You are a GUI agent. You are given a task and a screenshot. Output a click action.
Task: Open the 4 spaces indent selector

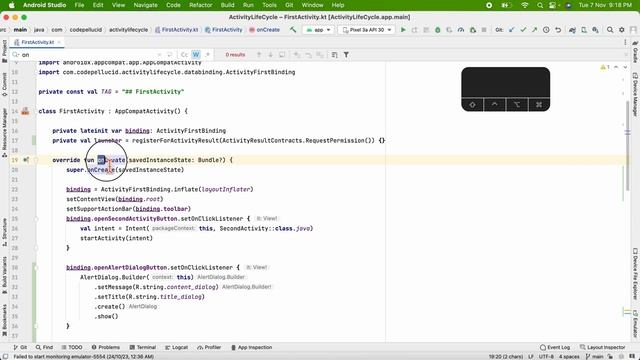[x=569, y=357]
